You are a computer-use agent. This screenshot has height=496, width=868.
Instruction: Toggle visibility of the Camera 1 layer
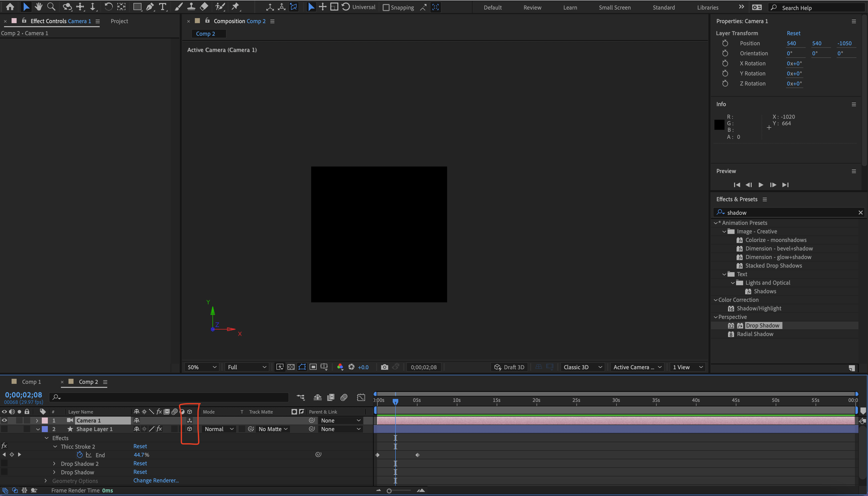(4, 420)
